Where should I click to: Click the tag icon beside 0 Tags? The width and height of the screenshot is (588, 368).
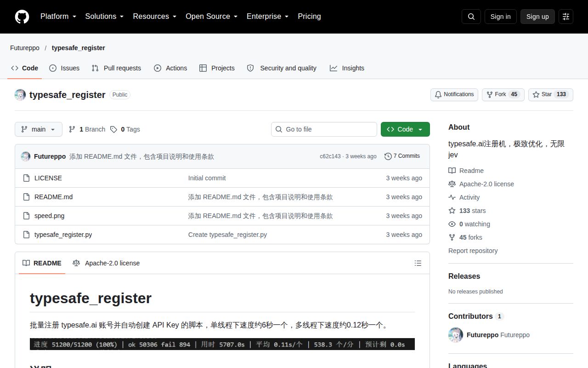(113, 129)
